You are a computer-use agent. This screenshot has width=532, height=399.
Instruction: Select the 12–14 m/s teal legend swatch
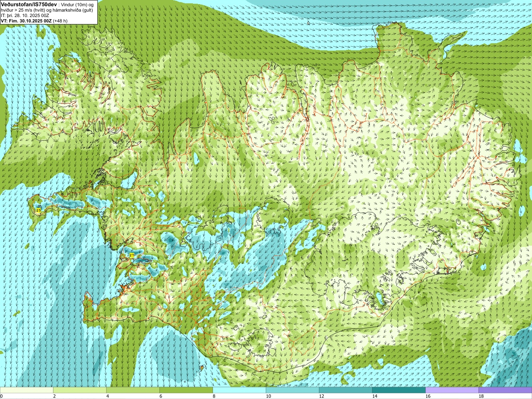[x=346, y=390]
